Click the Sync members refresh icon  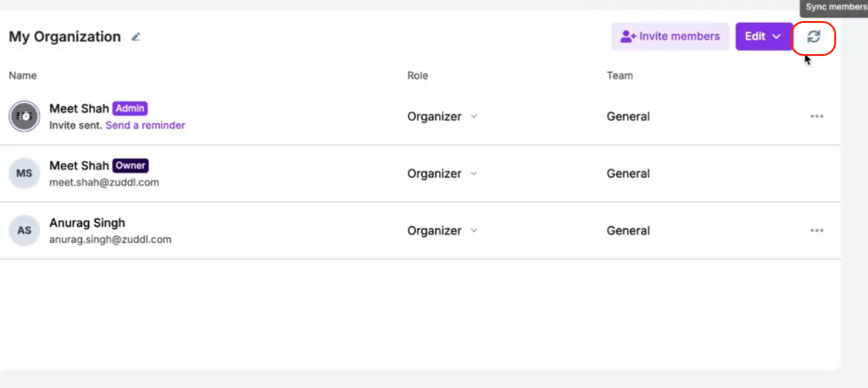pos(813,37)
